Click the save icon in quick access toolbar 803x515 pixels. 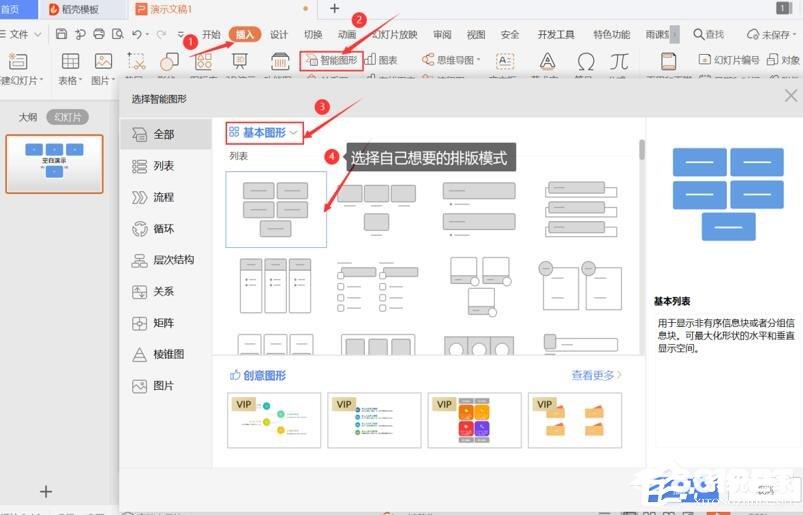(x=61, y=34)
